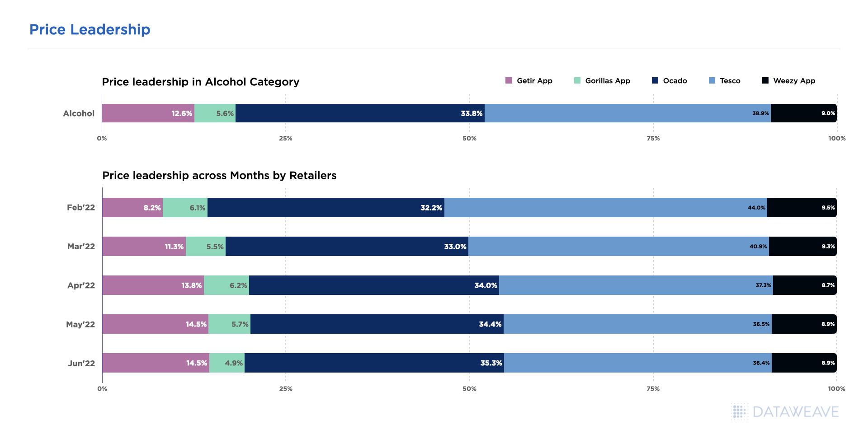Image resolution: width=868 pixels, height=429 pixels.
Task: Click the Feb'22 Ocado 32.2% segment
Action: [326, 208]
